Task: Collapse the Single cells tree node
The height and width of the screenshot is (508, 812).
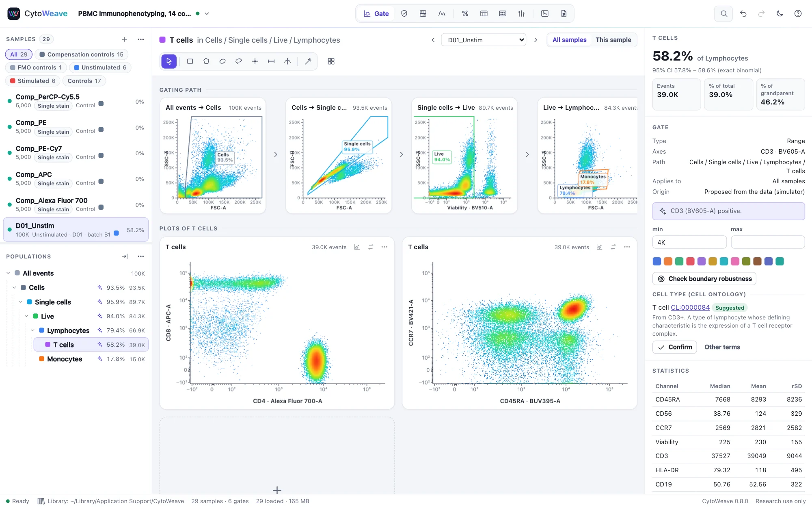Action: tap(20, 302)
